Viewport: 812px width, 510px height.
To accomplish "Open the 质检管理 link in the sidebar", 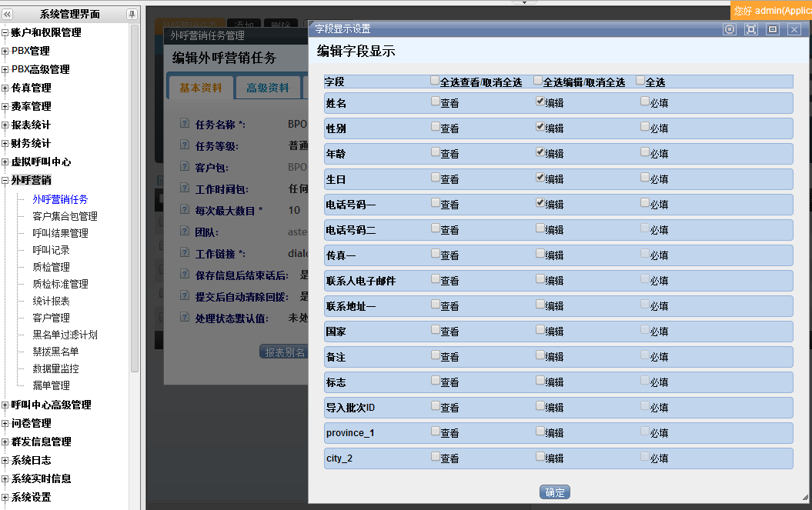I will coord(51,267).
